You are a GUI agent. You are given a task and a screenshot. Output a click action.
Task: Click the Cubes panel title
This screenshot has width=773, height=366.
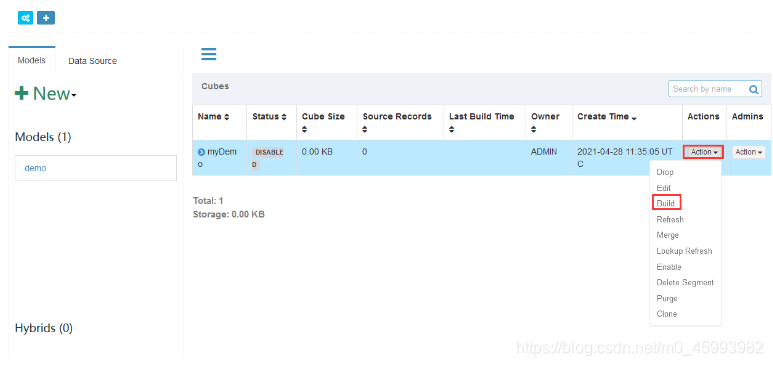point(215,86)
